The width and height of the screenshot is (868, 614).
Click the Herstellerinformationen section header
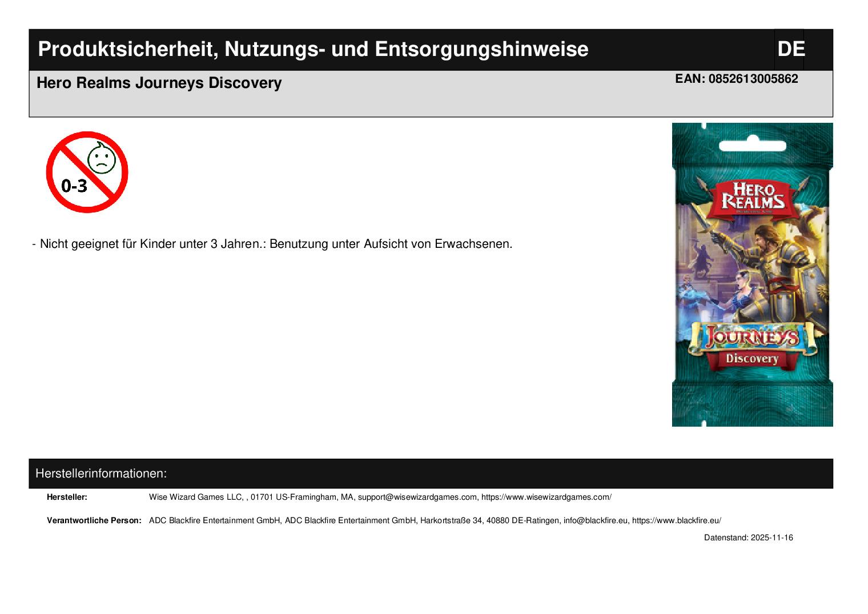tap(101, 473)
